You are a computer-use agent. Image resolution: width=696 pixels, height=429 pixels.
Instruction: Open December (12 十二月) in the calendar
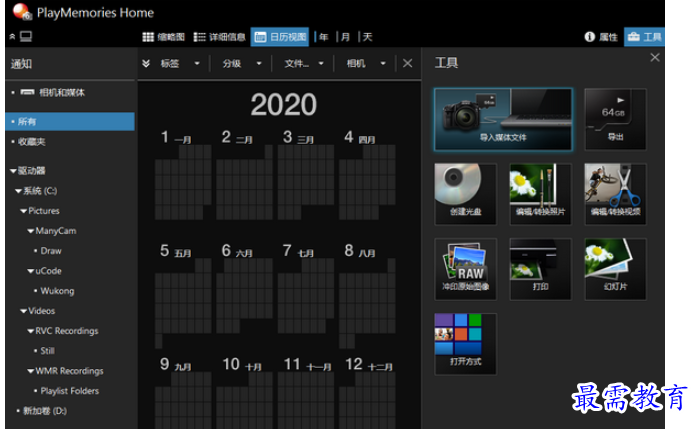tap(367, 392)
